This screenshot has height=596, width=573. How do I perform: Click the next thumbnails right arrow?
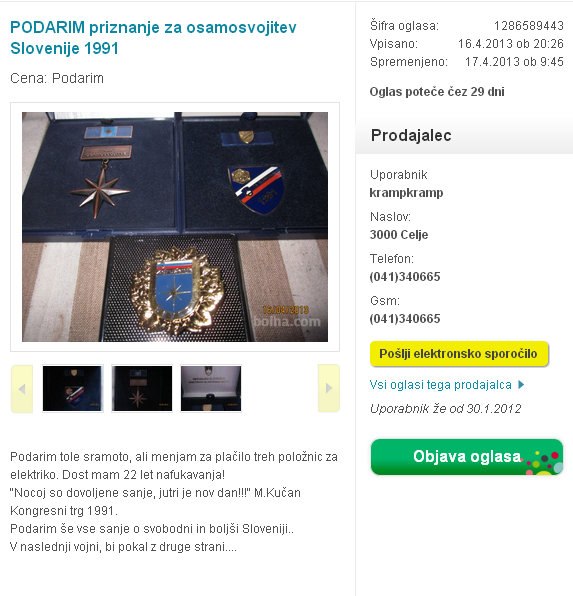329,388
